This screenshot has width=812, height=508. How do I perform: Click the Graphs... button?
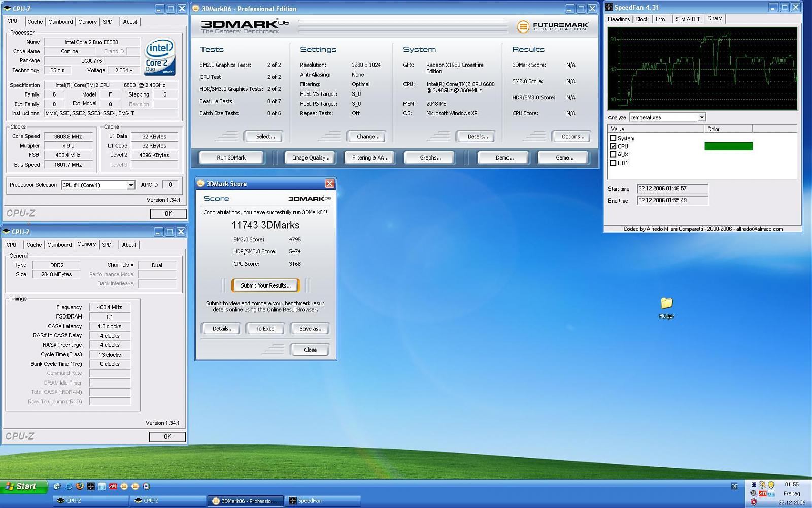point(430,158)
